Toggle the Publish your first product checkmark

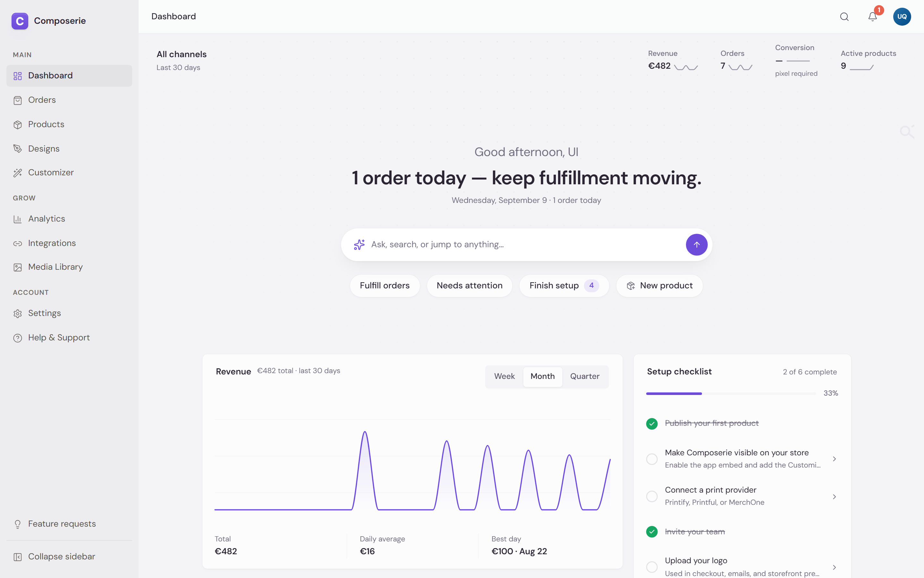652,424
